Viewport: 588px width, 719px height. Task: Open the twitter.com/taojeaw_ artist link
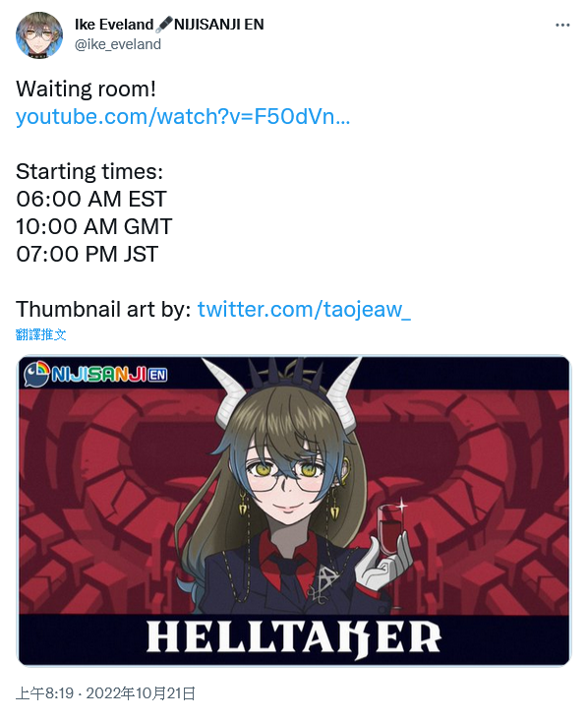pos(304,310)
